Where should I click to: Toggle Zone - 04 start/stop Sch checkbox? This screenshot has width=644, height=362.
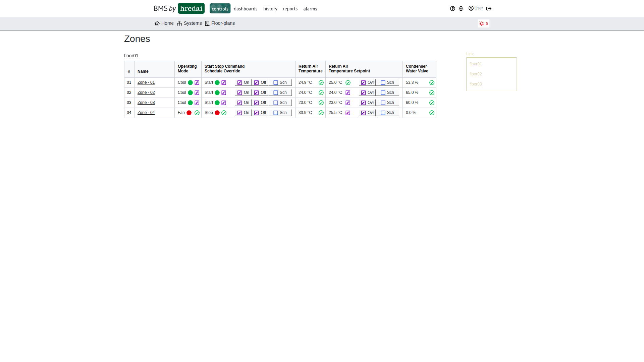coord(276,113)
